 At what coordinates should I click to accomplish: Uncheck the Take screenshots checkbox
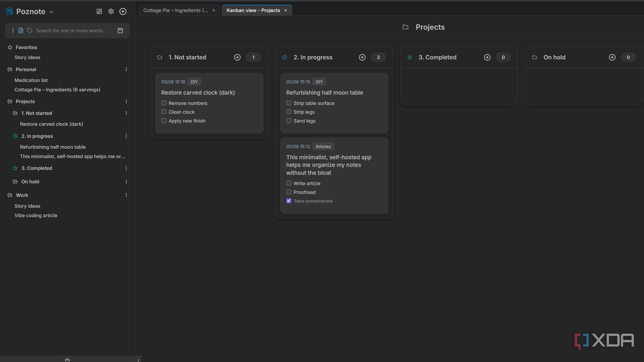pyautogui.click(x=289, y=201)
